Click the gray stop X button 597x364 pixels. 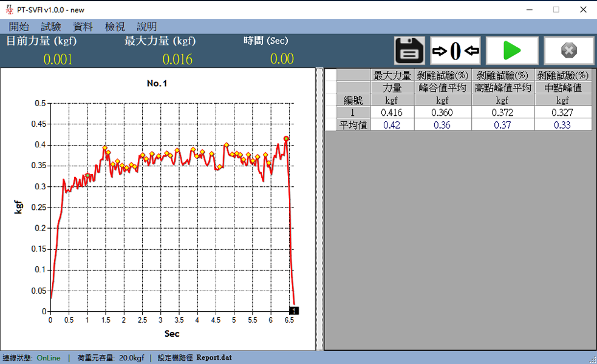(x=568, y=50)
